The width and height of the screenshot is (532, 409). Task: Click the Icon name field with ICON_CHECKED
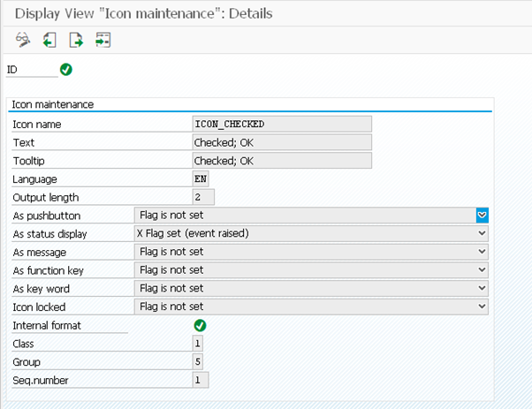click(x=282, y=124)
